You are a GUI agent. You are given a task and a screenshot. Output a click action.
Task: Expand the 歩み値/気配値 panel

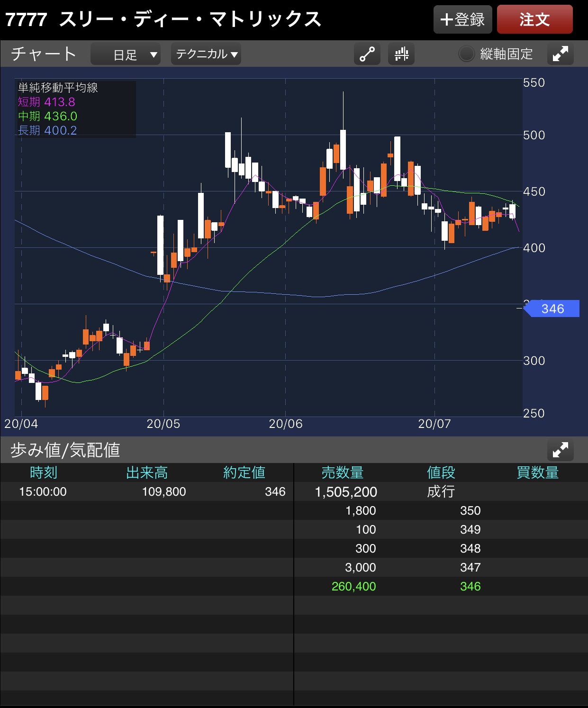click(x=560, y=450)
